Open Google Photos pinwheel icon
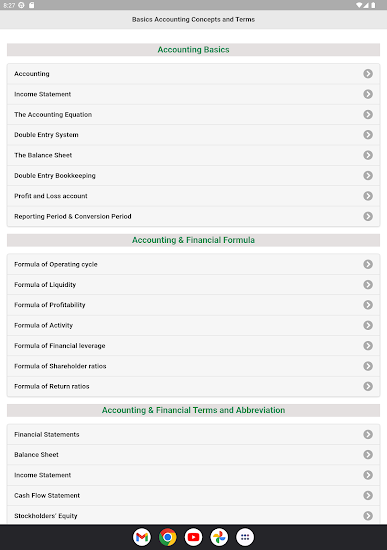 (x=219, y=537)
